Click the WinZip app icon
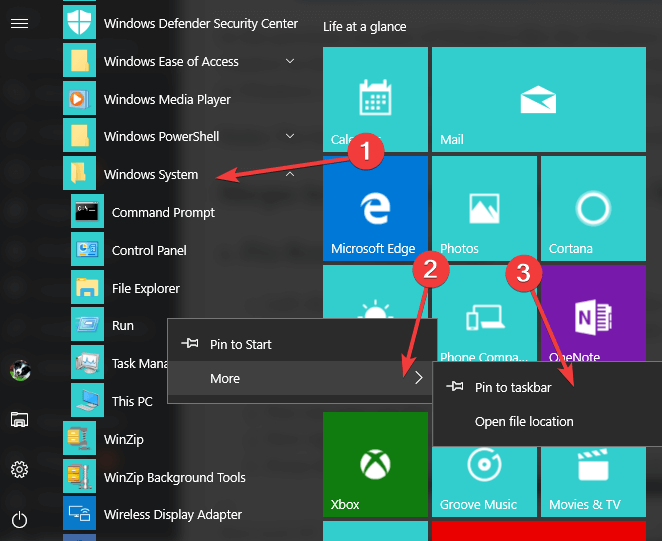 [x=79, y=438]
